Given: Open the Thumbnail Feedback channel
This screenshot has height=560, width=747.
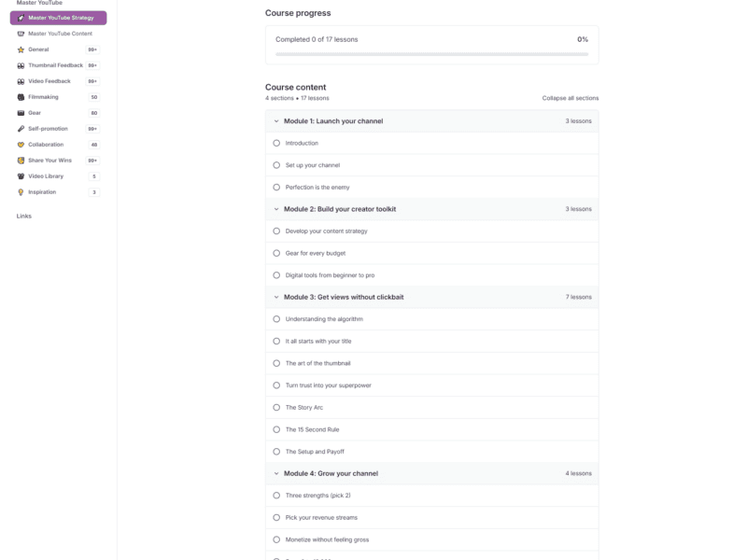Looking at the screenshot, I should [58, 64].
